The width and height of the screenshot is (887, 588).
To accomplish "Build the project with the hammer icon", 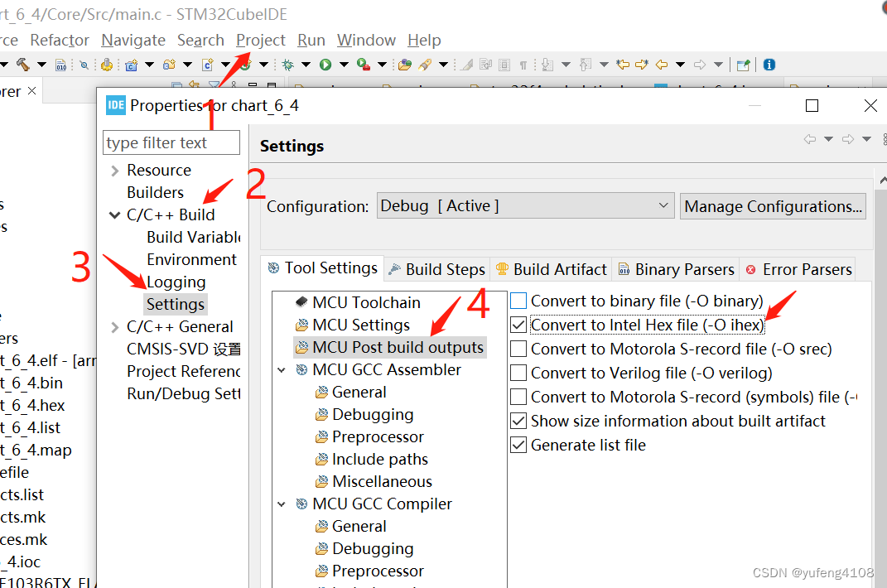I will [x=23, y=64].
